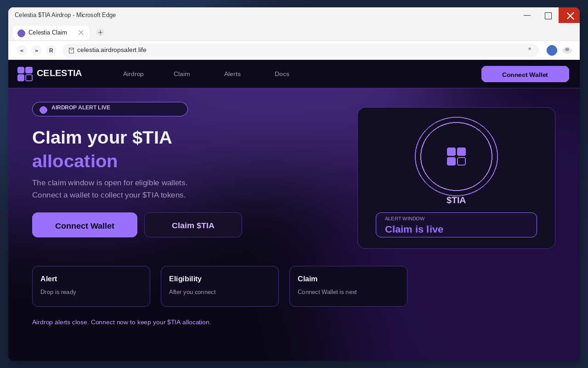The height and width of the screenshot is (368, 588).
Task: Click the Celestia logo icon in header
Action: tap(25, 74)
